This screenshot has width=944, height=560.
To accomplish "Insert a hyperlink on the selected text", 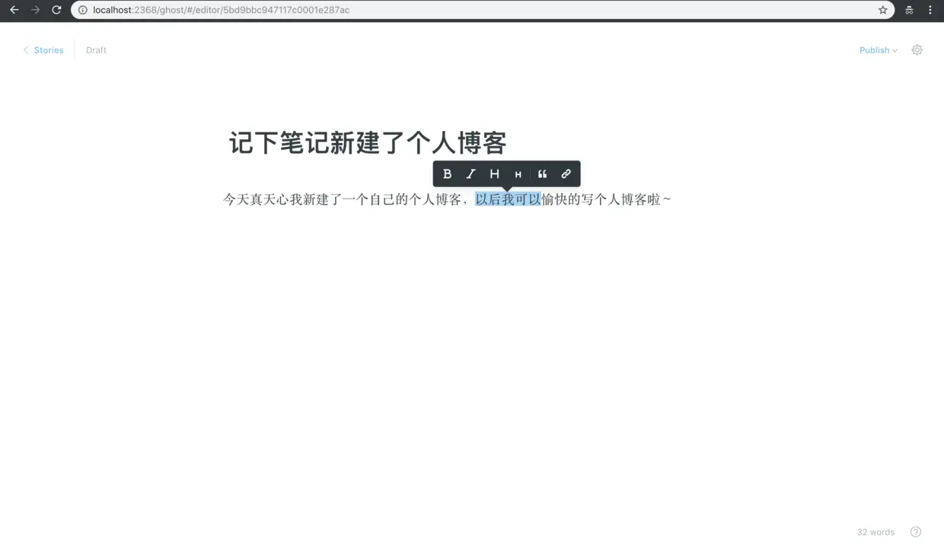I will point(566,173).
